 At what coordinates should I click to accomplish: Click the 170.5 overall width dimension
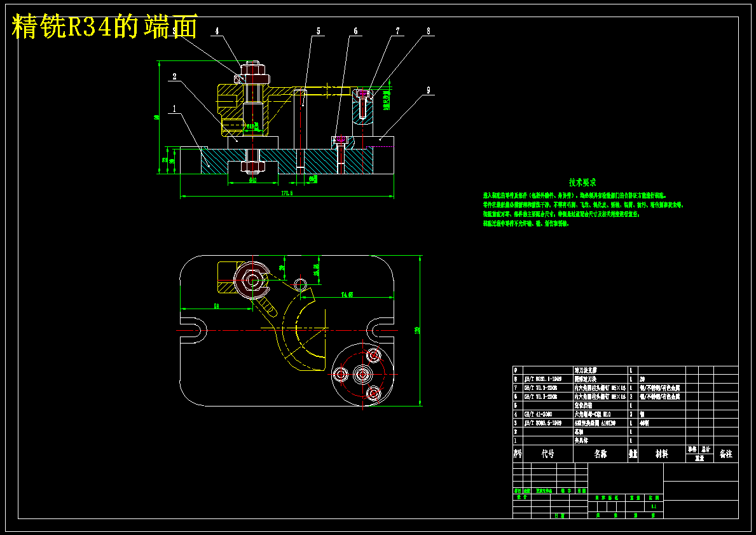287,193
